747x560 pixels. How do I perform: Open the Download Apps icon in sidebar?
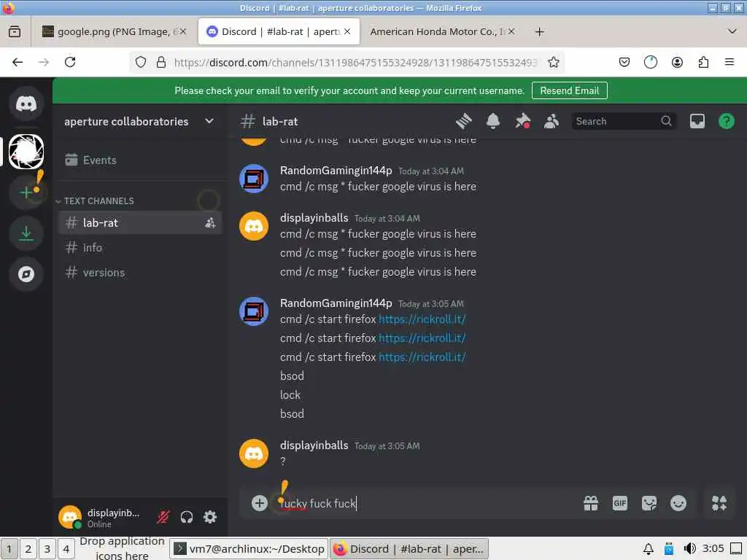tap(26, 233)
